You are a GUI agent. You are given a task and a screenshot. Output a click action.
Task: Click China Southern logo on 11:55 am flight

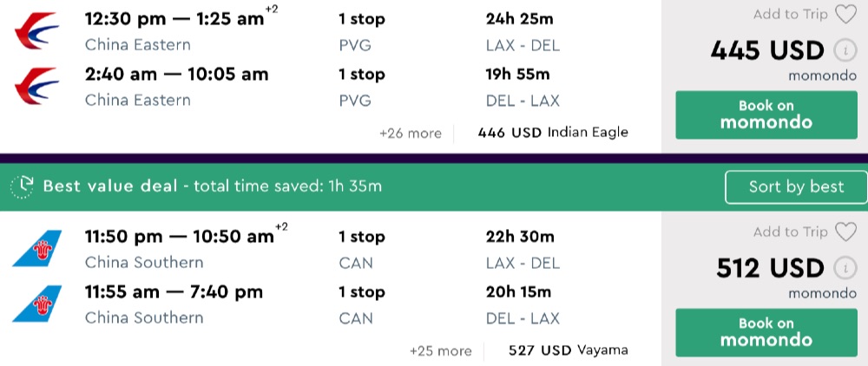(x=36, y=304)
